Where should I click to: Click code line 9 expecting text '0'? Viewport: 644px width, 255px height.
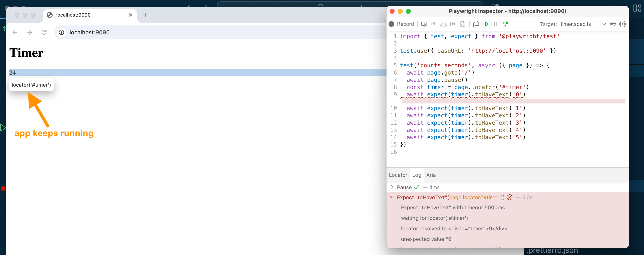[x=466, y=95]
